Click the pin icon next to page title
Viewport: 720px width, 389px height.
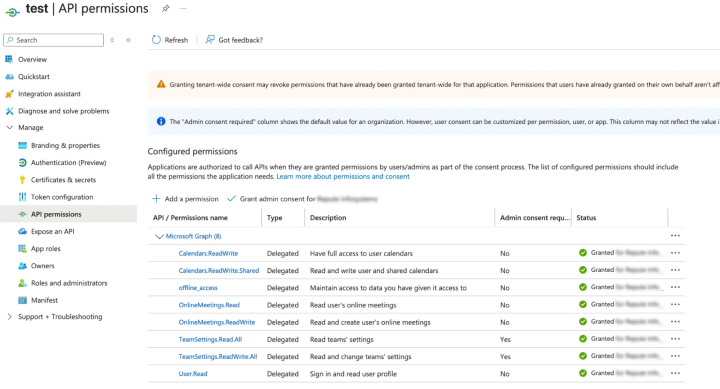(166, 8)
